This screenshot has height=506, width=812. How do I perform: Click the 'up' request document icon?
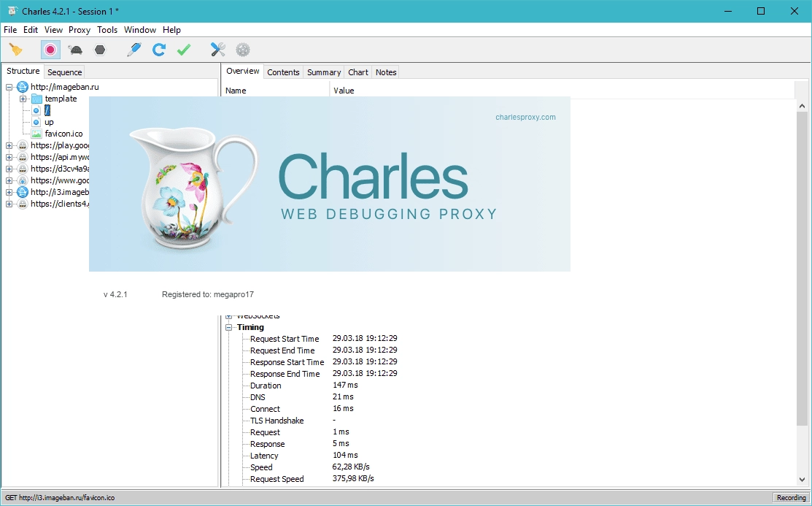(x=36, y=122)
